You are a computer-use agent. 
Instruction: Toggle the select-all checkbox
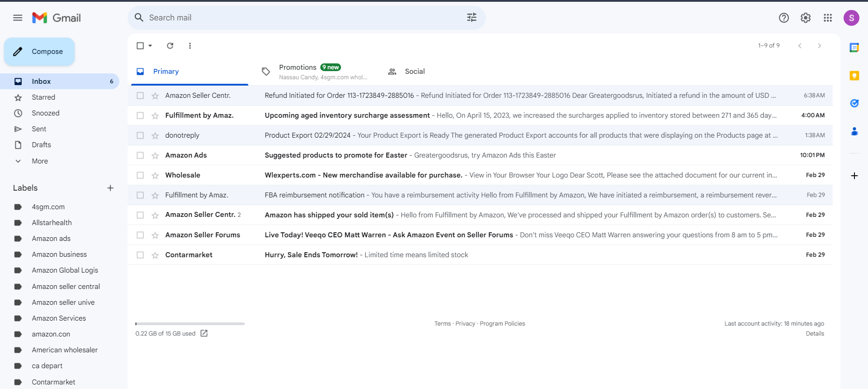pos(140,46)
